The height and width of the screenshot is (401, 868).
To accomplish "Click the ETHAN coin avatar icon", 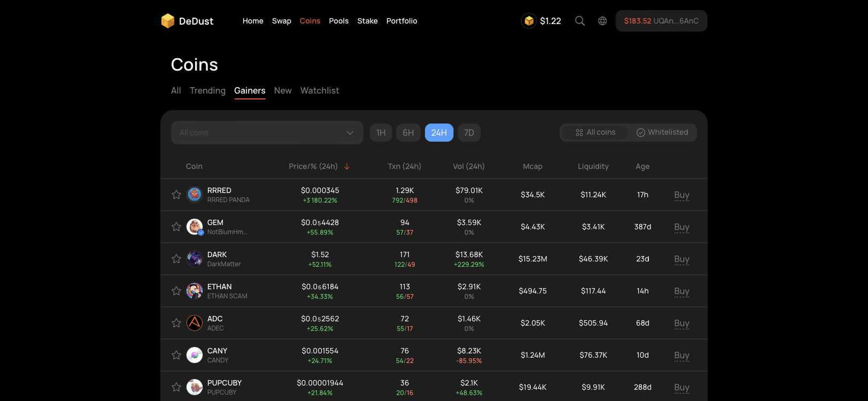I will point(195,291).
